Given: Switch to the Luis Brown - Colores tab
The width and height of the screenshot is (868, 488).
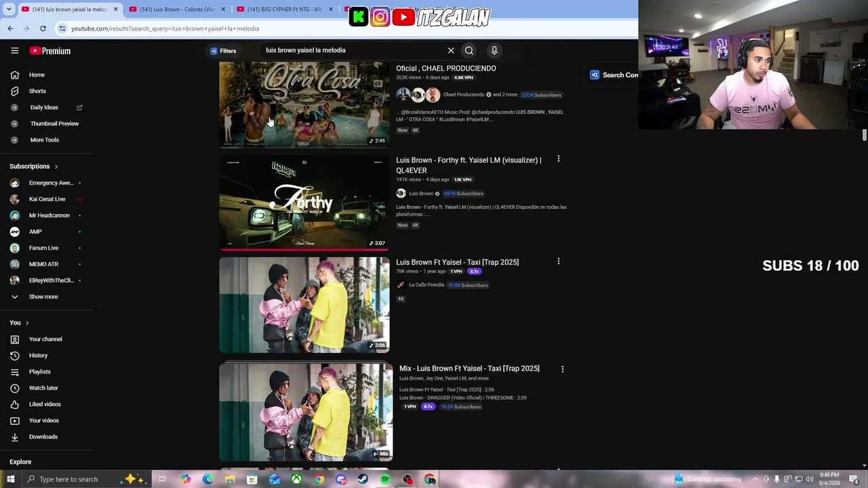Looking at the screenshot, I should pos(177,9).
